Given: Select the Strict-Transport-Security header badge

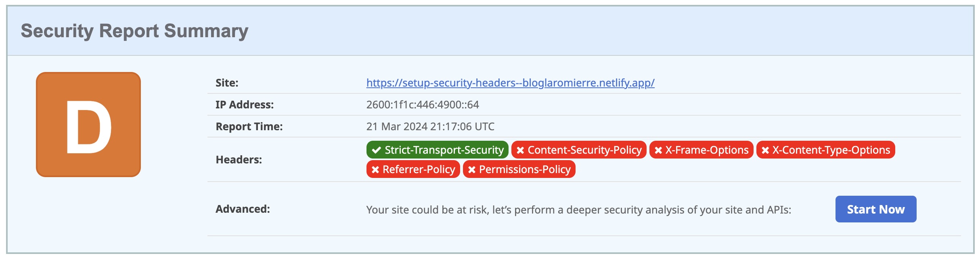Looking at the screenshot, I should click(438, 150).
